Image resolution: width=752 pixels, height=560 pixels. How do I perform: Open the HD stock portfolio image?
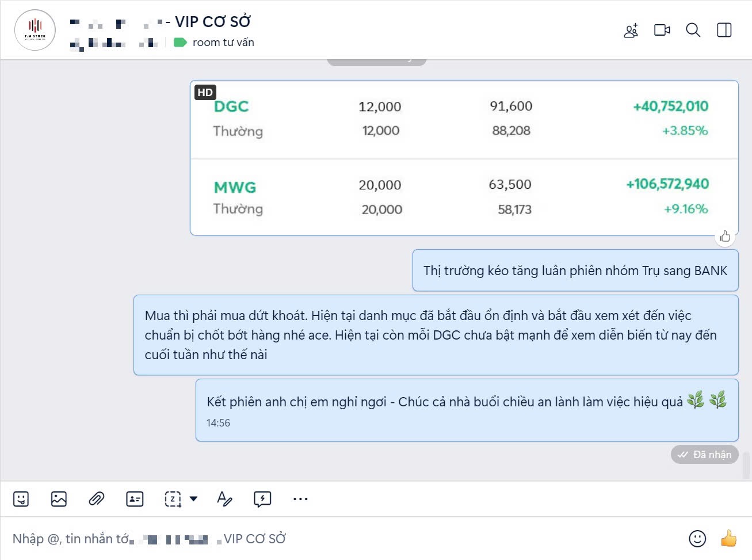[x=464, y=158]
